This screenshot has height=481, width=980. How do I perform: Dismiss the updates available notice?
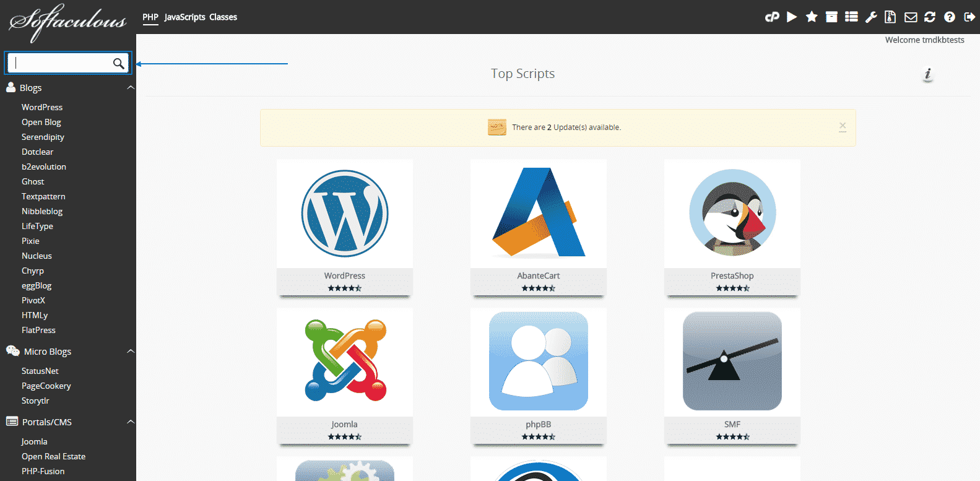[843, 126]
